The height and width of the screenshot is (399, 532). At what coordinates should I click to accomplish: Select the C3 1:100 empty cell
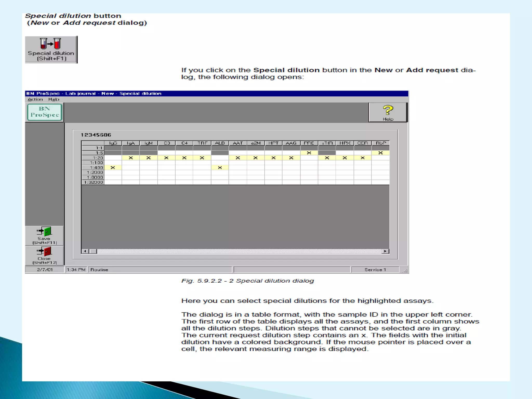click(166, 163)
